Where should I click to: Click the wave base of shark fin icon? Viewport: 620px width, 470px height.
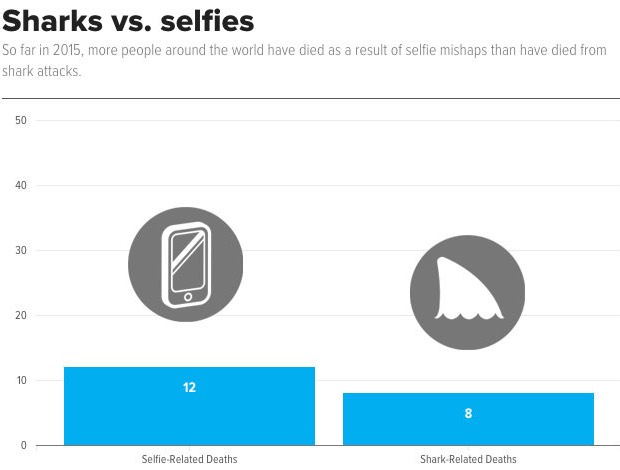click(469, 316)
